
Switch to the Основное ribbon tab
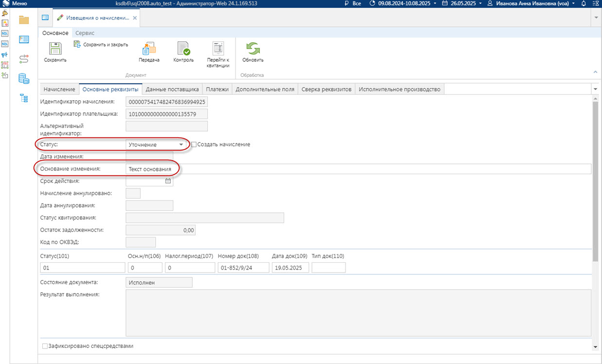pyautogui.click(x=55, y=33)
